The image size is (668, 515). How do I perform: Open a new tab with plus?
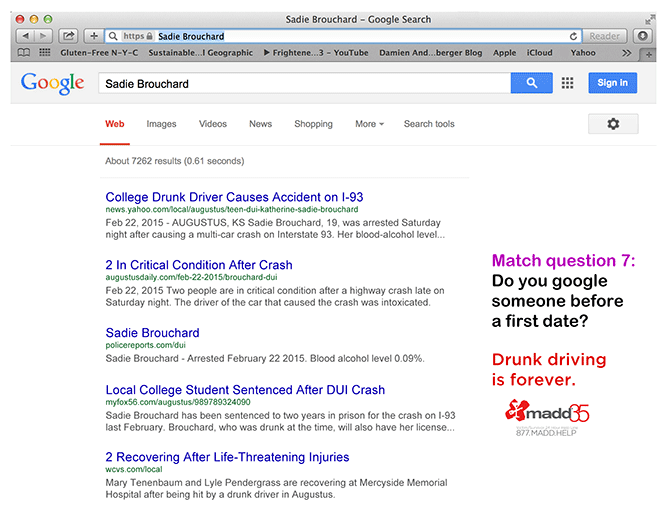[x=648, y=55]
